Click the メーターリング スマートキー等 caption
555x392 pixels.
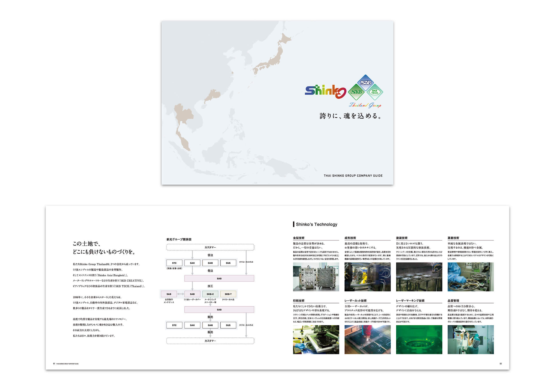pos(210,301)
